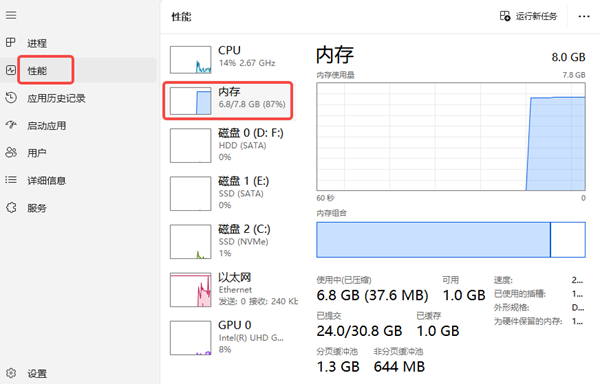Viewport: 600px width, 384px height.
Task: Click the Intel(R) UHD G... GPU label
Action: point(251,338)
